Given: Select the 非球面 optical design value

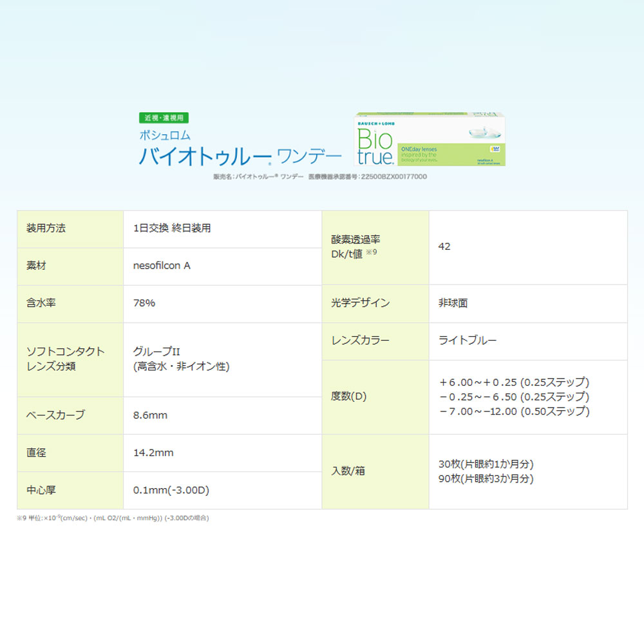Looking at the screenshot, I should [x=453, y=303].
